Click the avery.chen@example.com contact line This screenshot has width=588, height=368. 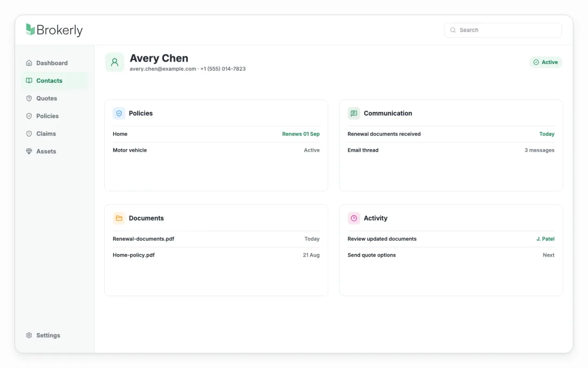(187, 69)
